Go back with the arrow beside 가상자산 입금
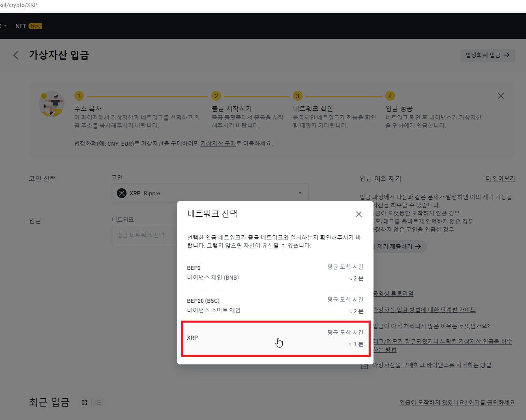526x420 pixels. pyautogui.click(x=16, y=55)
